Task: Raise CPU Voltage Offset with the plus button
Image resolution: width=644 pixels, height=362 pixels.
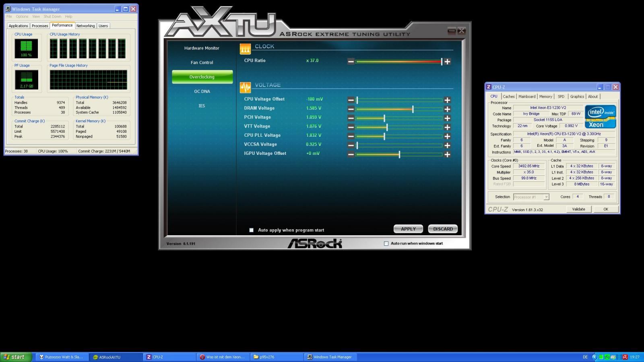Action: point(447,100)
